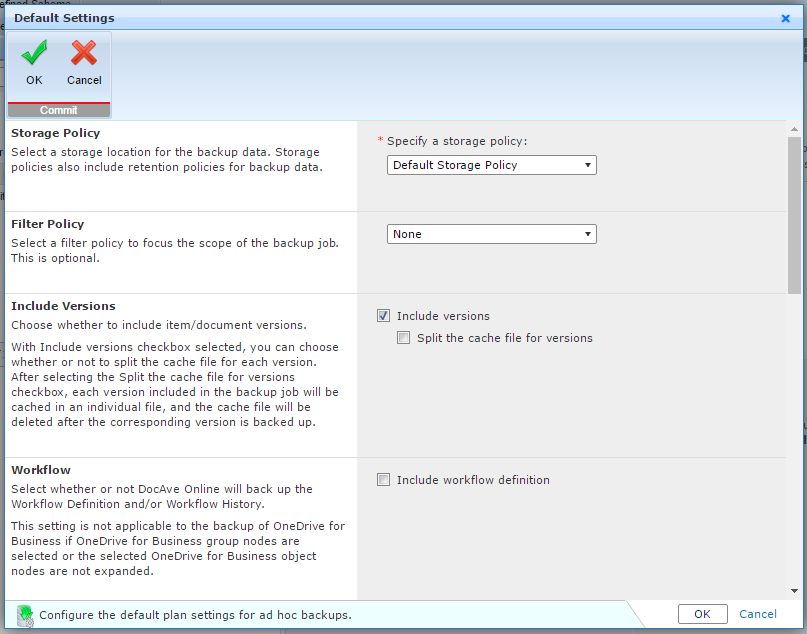The width and height of the screenshot is (807, 634).
Task: Click the Workflow section heading
Action: [x=41, y=470]
